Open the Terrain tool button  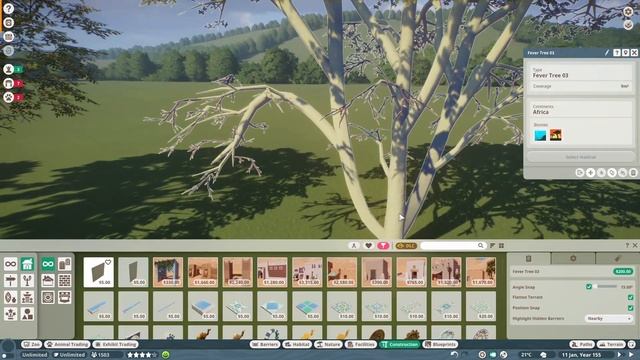tap(611, 344)
